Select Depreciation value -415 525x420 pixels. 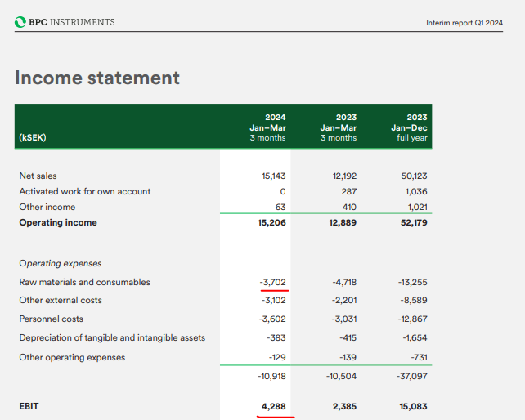click(348, 337)
